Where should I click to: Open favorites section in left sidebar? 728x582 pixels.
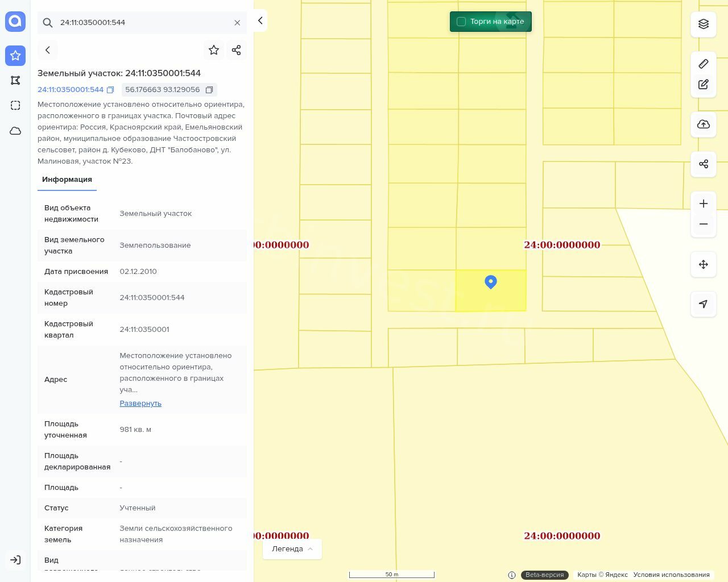pos(15,56)
